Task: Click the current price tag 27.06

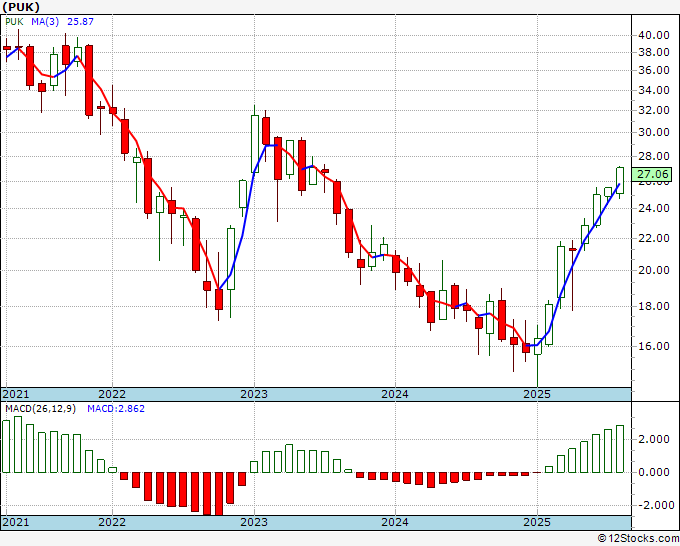Action: 653,174
